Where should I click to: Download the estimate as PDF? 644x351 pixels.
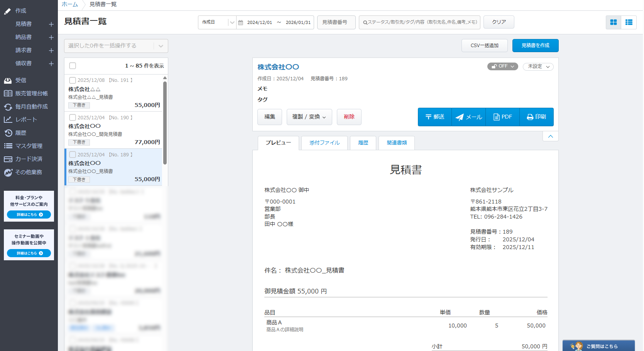point(502,117)
